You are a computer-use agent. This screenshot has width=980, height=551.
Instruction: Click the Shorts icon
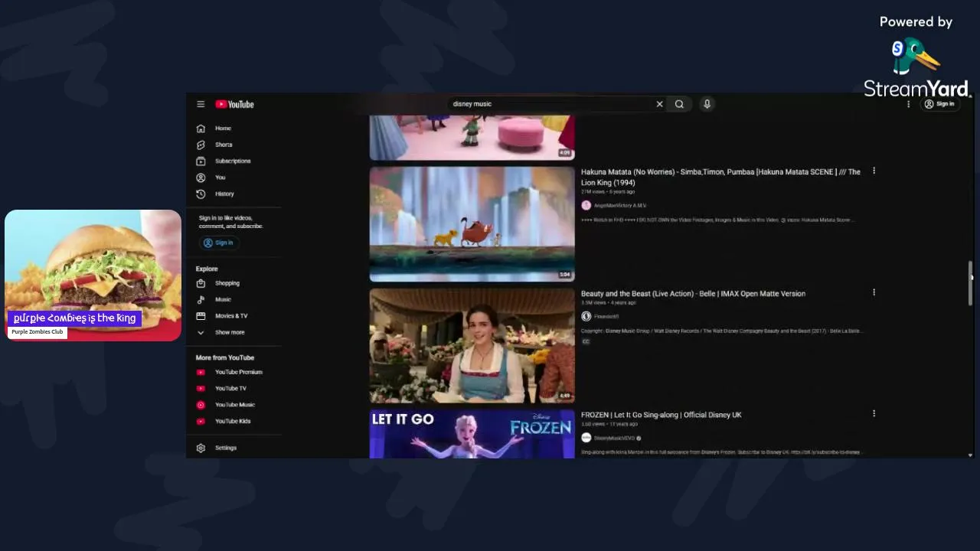point(201,145)
